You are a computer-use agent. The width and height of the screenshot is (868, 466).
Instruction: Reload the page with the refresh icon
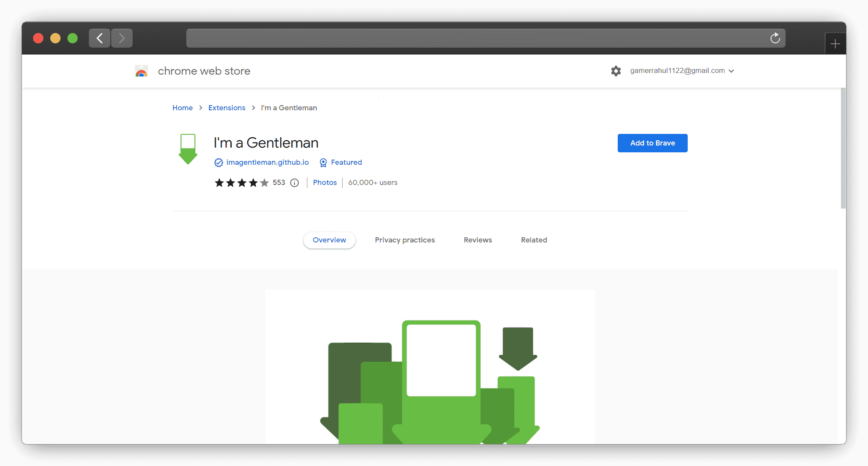[x=775, y=38]
